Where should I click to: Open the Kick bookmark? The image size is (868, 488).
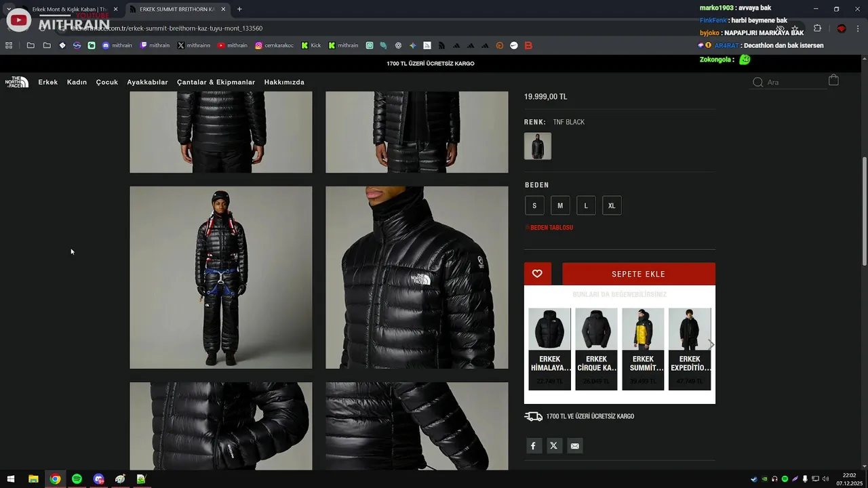(x=311, y=45)
